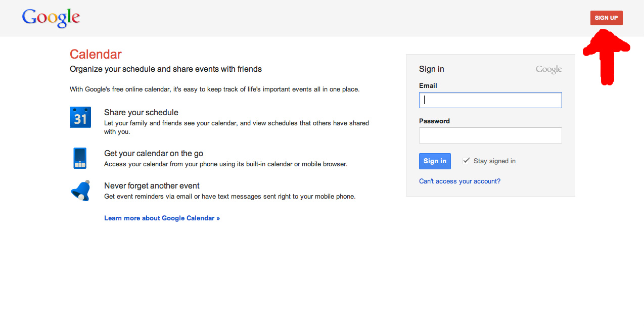Viewport: 644px width, 327px height.
Task: Open 'Learn more about Google Calendar' link
Action: pos(162,218)
